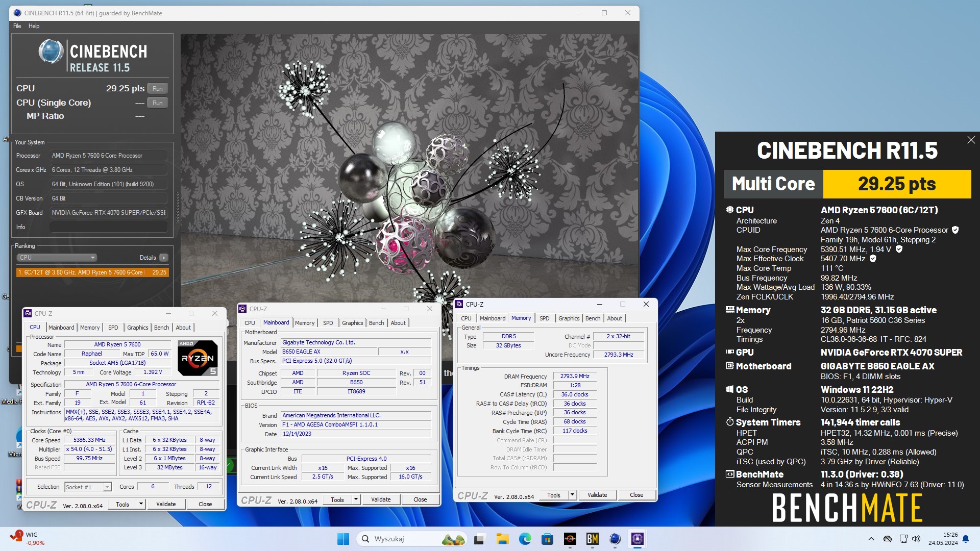Click Validate in left CPU-Z window
Image resolution: width=980 pixels, height=551 pixels.
click(166, 504)
